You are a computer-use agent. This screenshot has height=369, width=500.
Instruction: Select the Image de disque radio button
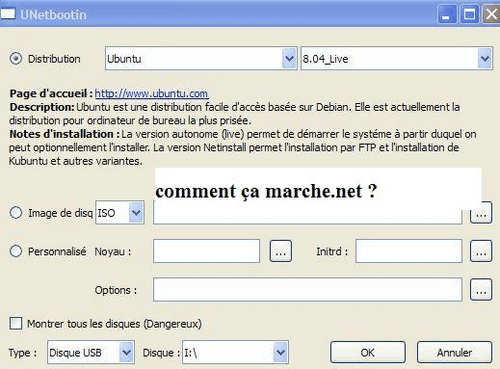(x=16, y=213)
